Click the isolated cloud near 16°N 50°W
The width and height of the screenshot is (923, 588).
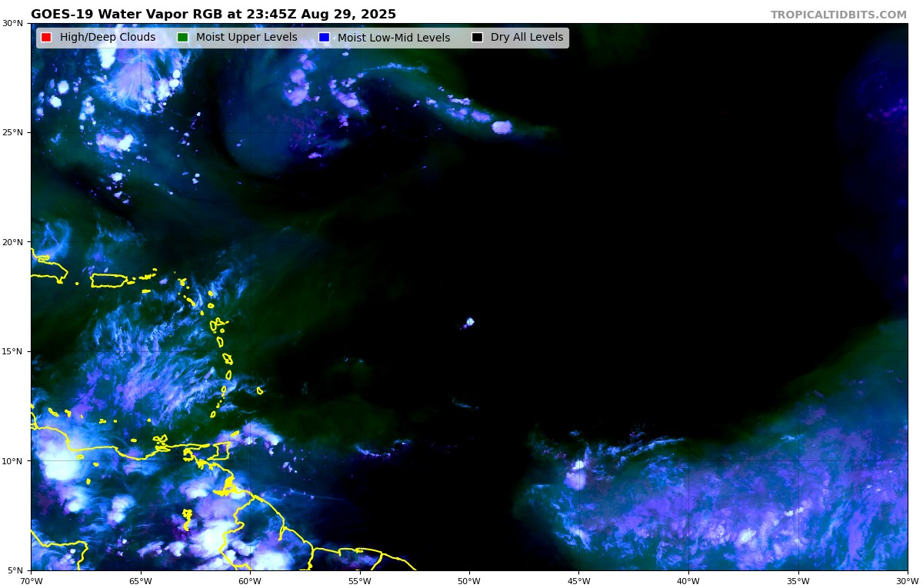pyautogui.click(x=469, y=322)
